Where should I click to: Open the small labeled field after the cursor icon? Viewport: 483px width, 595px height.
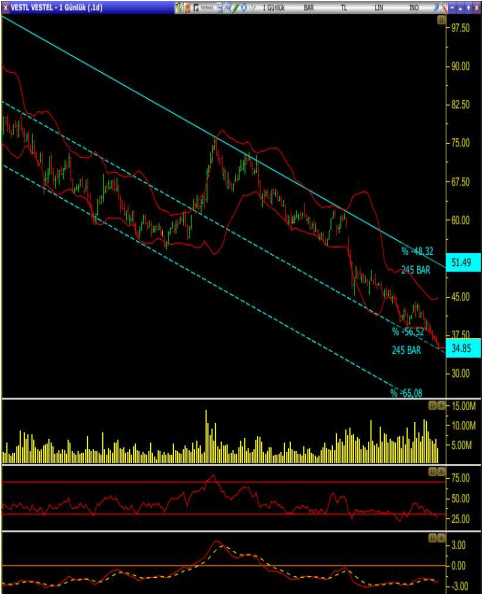tap(207, 8)
